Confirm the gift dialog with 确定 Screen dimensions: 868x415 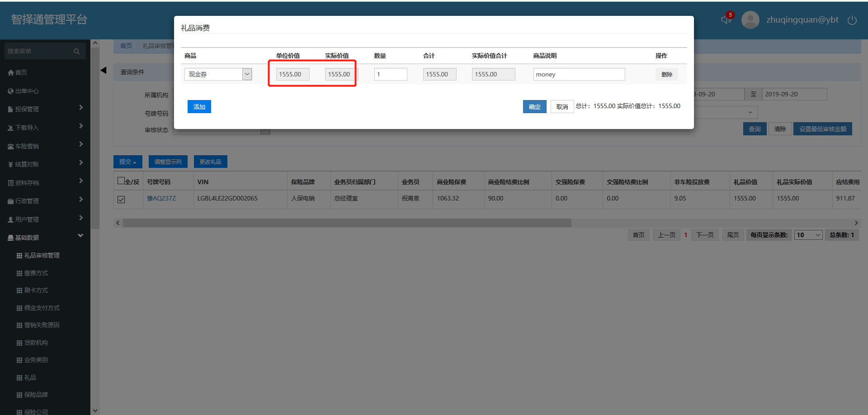[x=535, y=107]
